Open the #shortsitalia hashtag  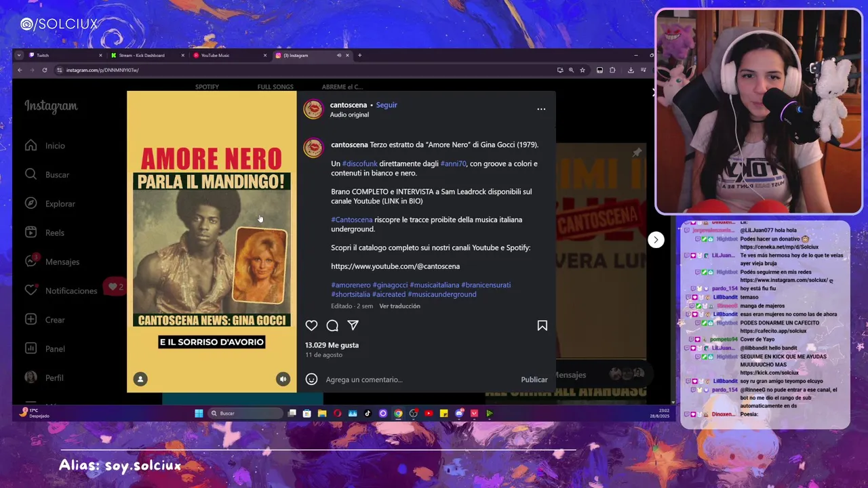click(x=351, y=294)
